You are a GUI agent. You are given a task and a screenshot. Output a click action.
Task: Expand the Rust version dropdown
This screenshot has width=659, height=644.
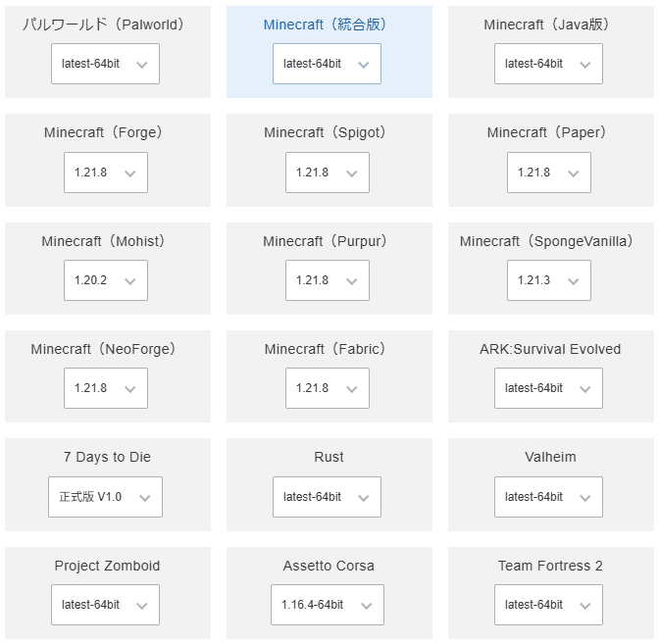[x=327, y=497]
